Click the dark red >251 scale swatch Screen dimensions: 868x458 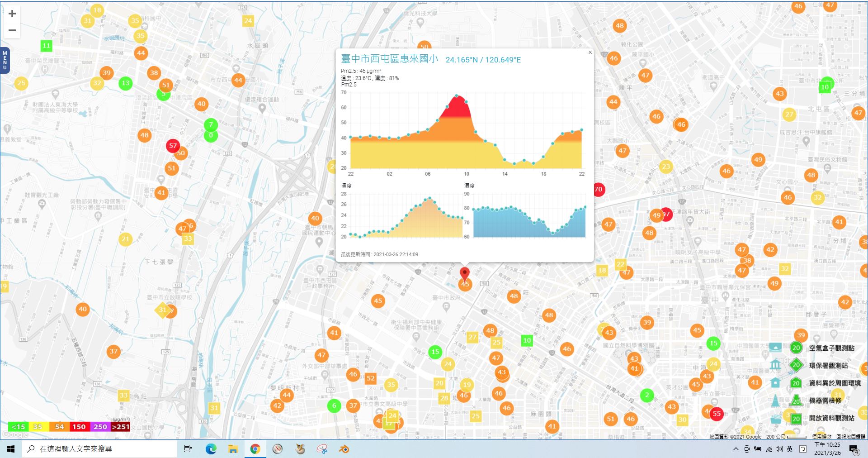120,427
